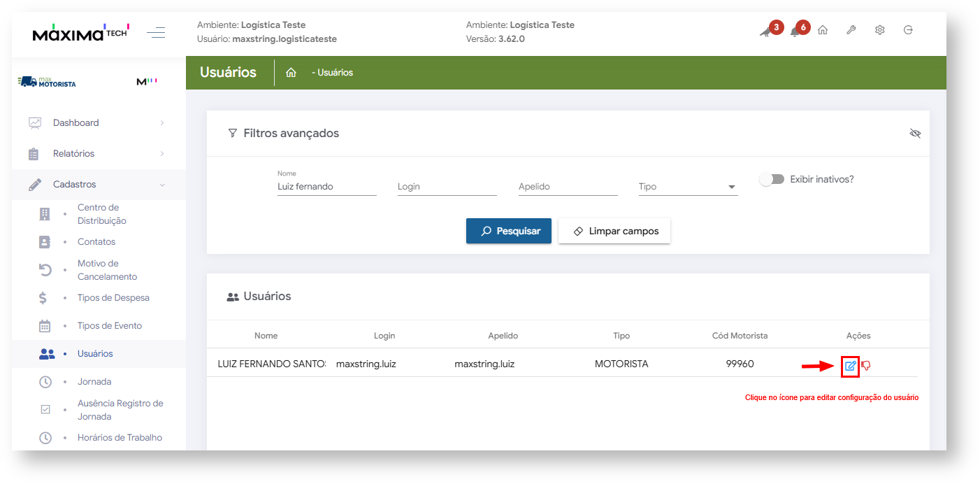Screen dimensions: 980x484
Task: Hide filters with the crossed-eye icon
Action: pyautogui.click(x=915, y=134)
